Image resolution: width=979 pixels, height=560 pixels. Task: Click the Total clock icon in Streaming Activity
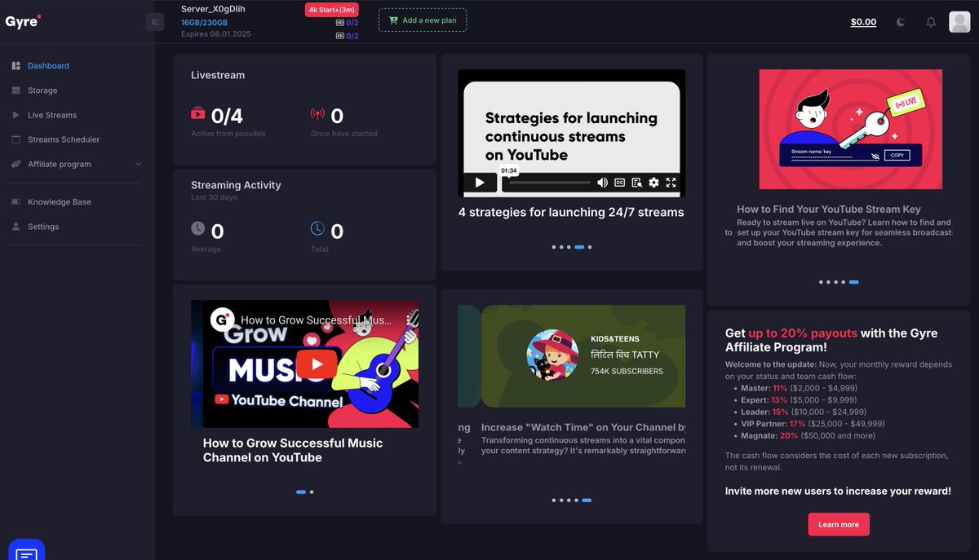[317, 228]
